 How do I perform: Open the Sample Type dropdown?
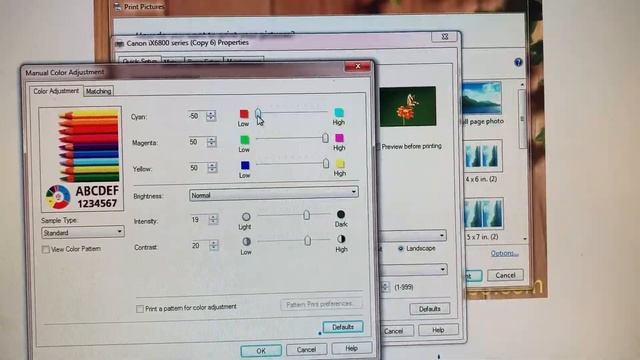[x=83, y=232]
